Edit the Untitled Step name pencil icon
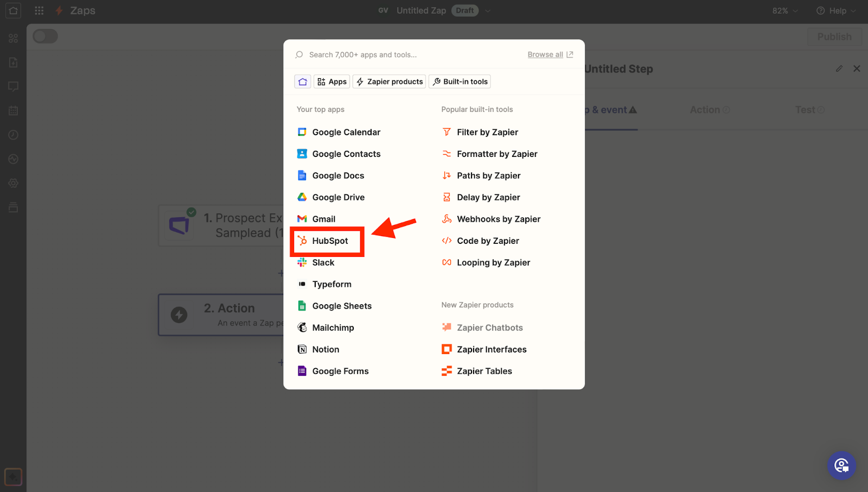The height and width of the screenshot is (492, 868). pos(839,68)
